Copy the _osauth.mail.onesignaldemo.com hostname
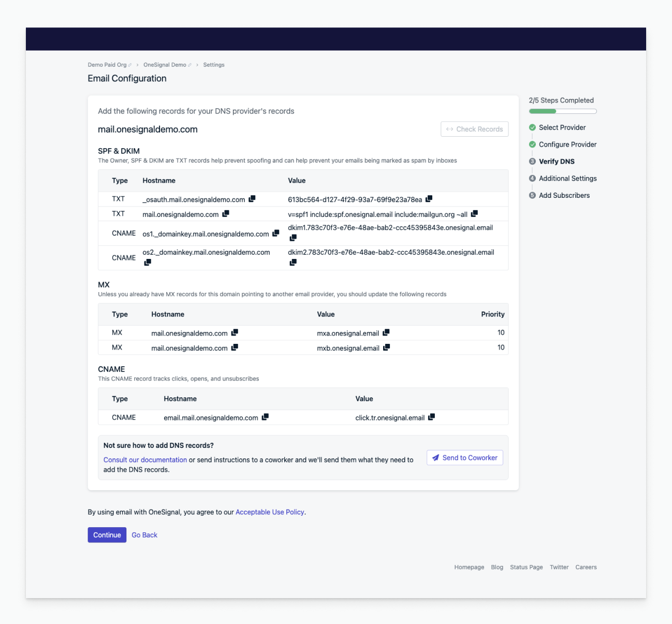Image resolution: width=672 pixels, height=624 pixels. [252, 199]
